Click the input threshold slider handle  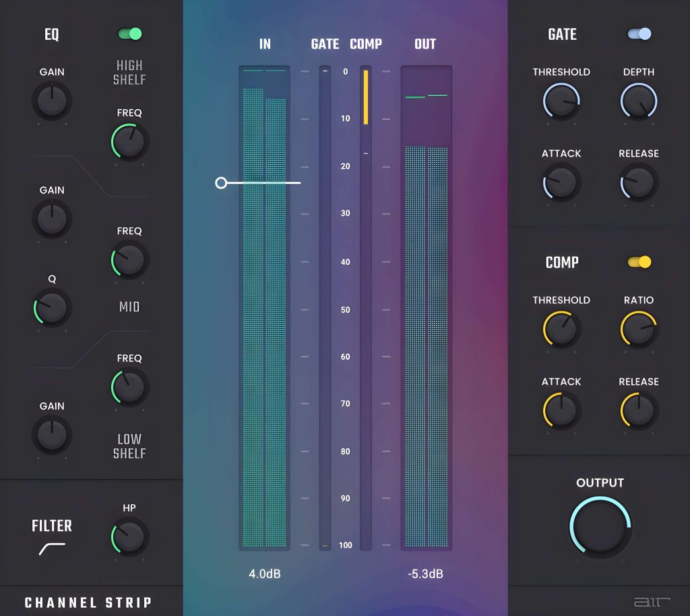pos(221,183)
